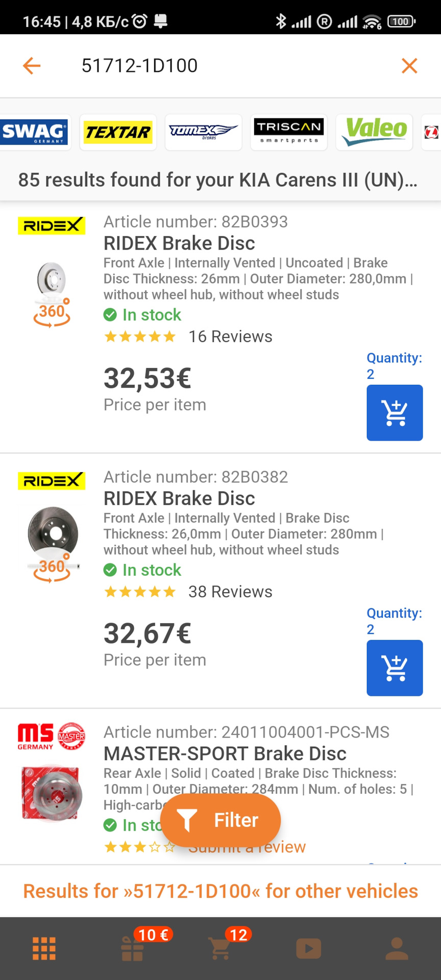View 360 image of RIDEX 82B0393
This screenshot has height=980, width=441.
click(x=52, y=293)
